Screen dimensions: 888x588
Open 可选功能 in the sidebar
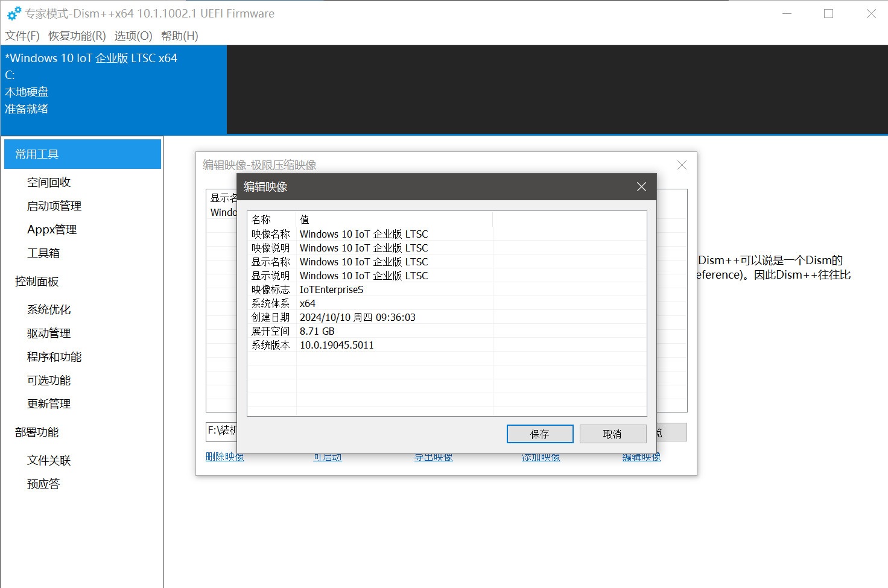(x=49, y=380)
